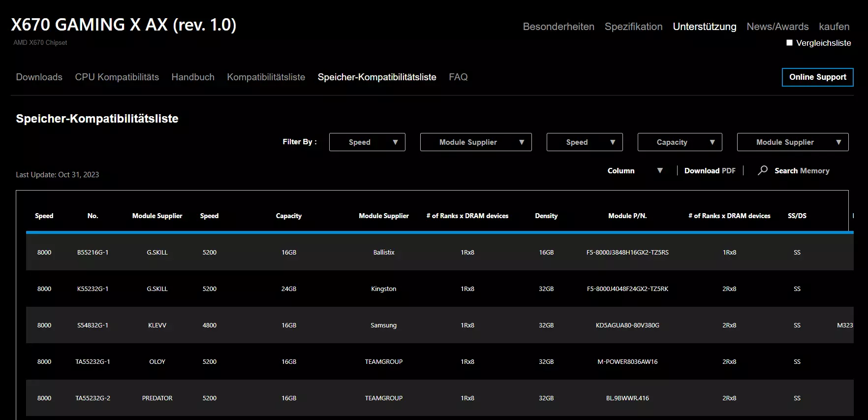868x420 pixels.
Task: Tick the Vergleichsliste checkbox
Action: (x=789, y=43)
